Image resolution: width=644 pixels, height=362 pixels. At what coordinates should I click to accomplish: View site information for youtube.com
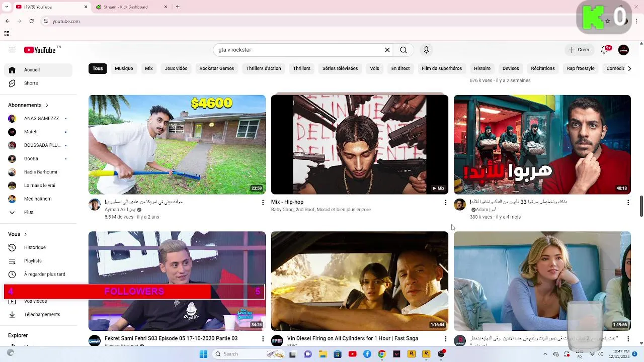45,21
